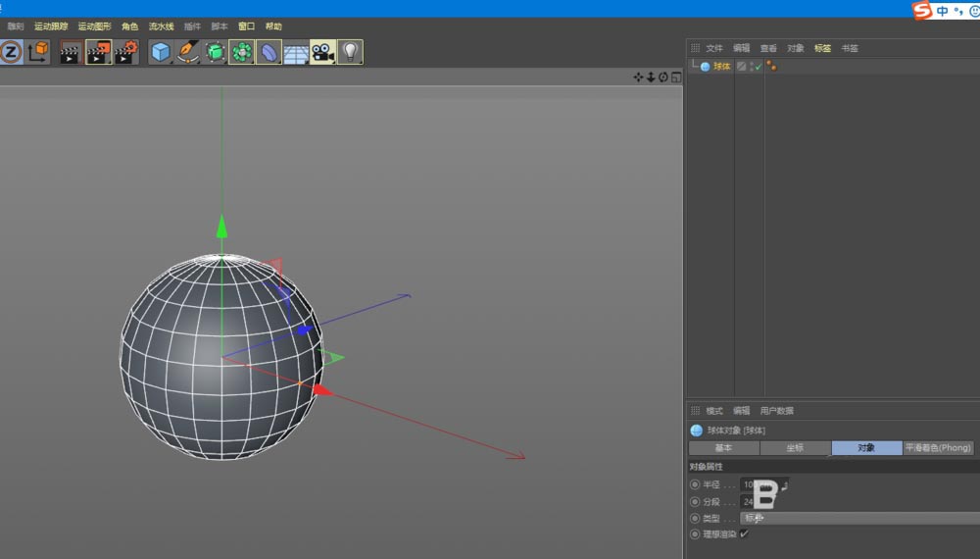The width and height of the screenshot is (980, 559).
Task: Click the animation radio dot beside 半径
Action: click(695, 484)
